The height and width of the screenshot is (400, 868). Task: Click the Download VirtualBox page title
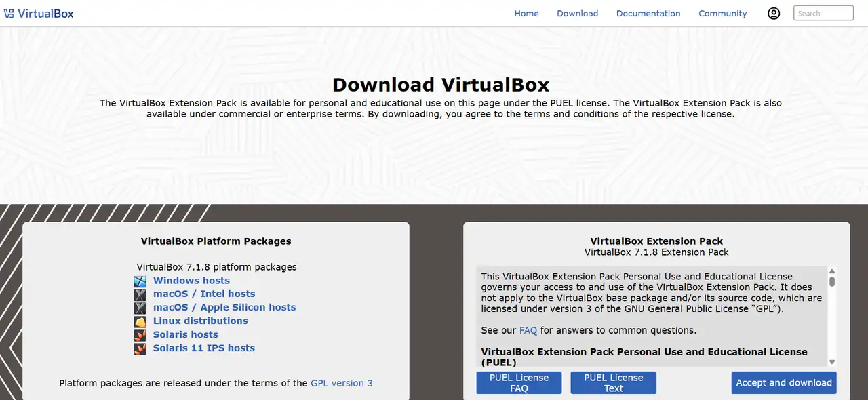coord(441,85)
